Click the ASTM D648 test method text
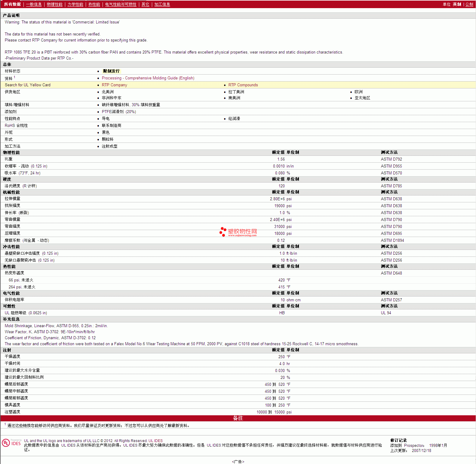The image size is (476, 464). pyautogui.click(x=391, y=273)
